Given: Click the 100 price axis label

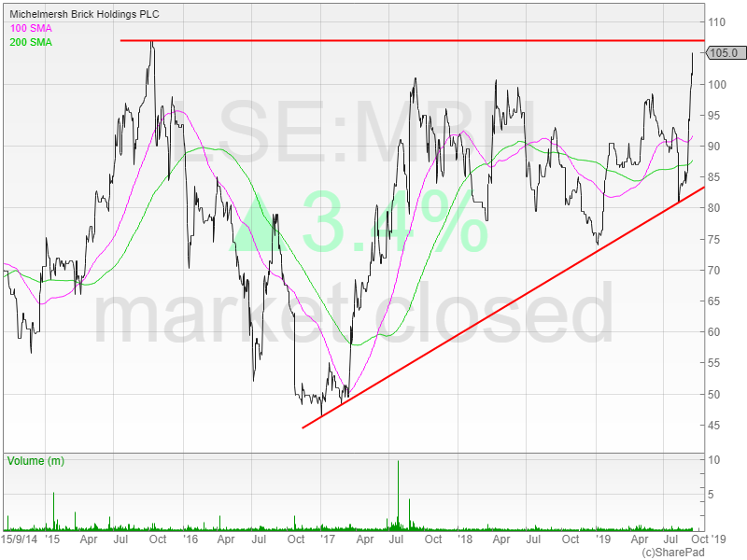Looking at the screenshot, I should tap(716, 85).
